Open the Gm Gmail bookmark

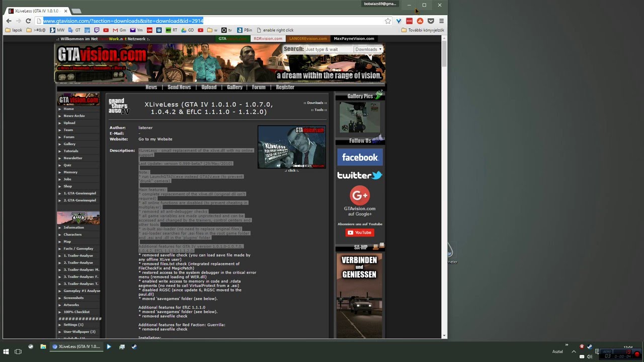[119, 30]
